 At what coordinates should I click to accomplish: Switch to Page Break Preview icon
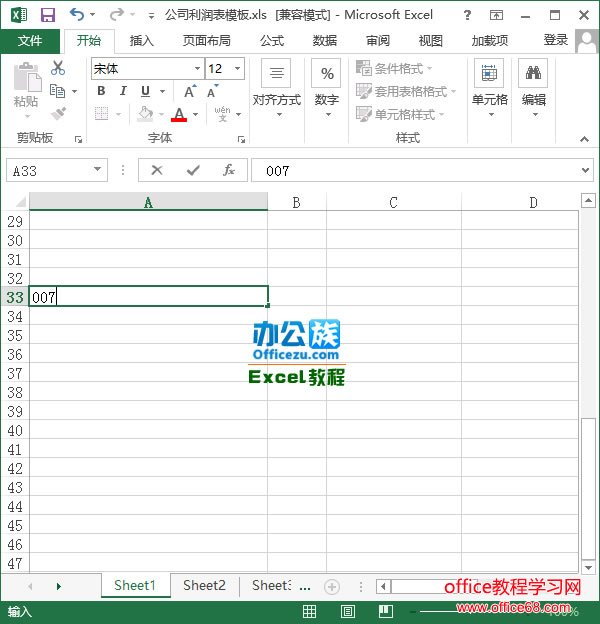click(386, 611)
